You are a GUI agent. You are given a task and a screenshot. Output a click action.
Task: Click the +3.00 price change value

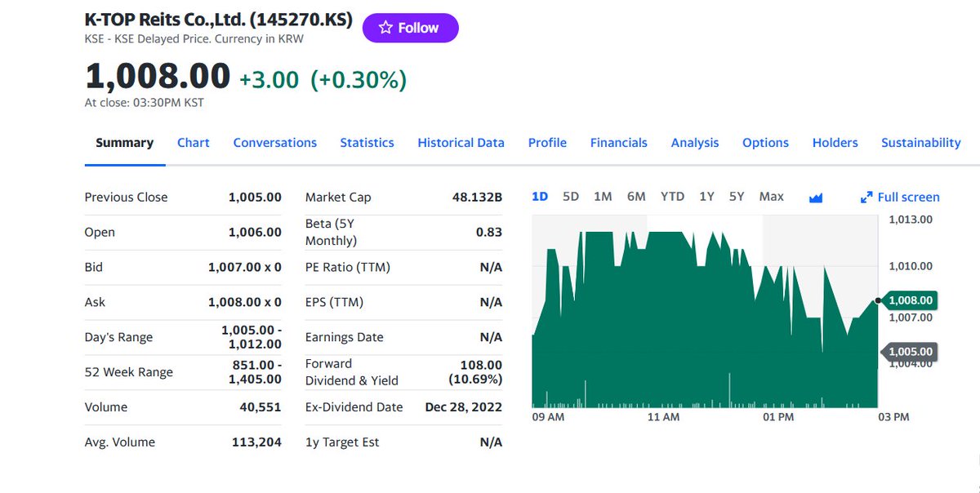[x=269, y=79]
